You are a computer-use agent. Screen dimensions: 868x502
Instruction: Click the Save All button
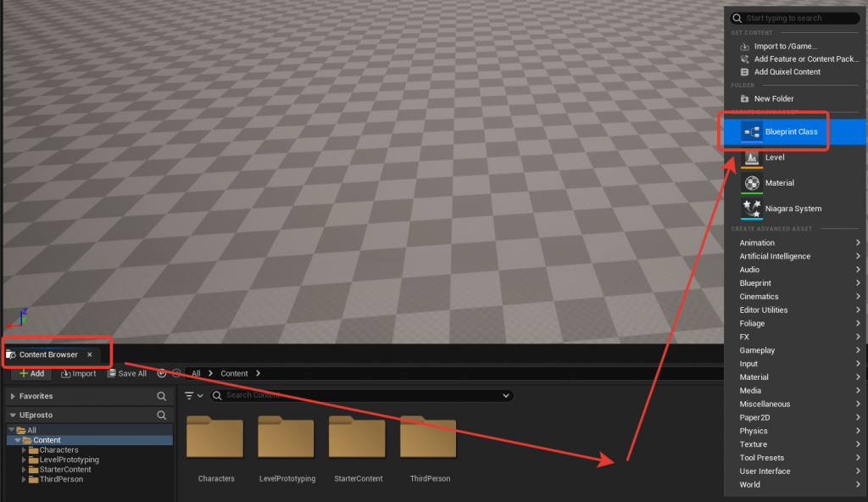pos(127,373)
